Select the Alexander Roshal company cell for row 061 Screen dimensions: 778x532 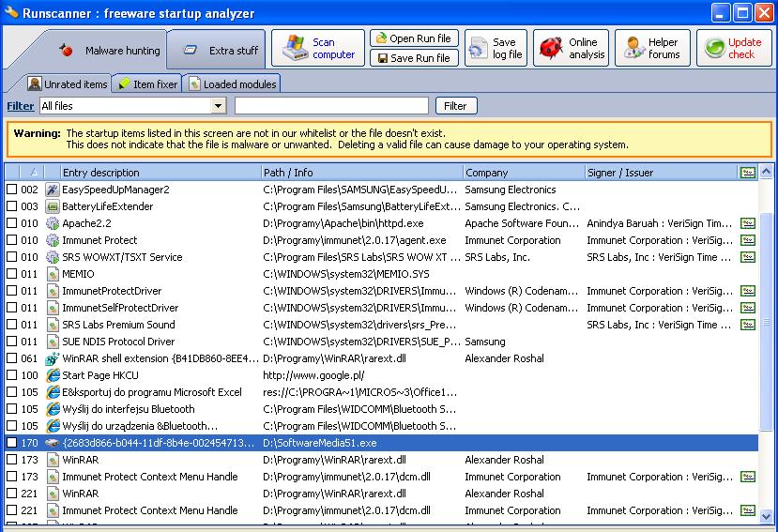(504, 358)
